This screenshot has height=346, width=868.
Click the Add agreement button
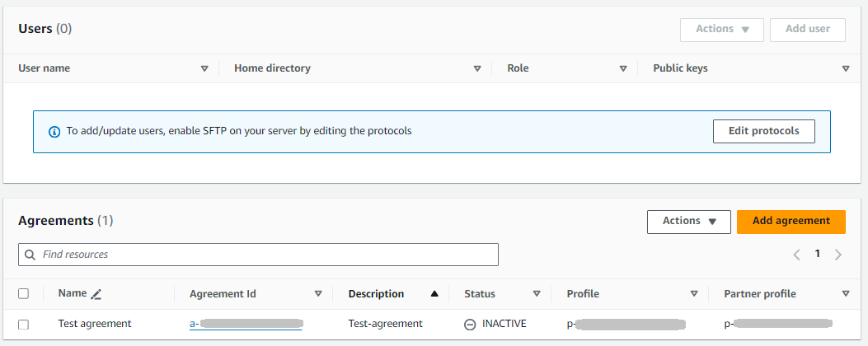pyautogui.click(x=791, y=222)
